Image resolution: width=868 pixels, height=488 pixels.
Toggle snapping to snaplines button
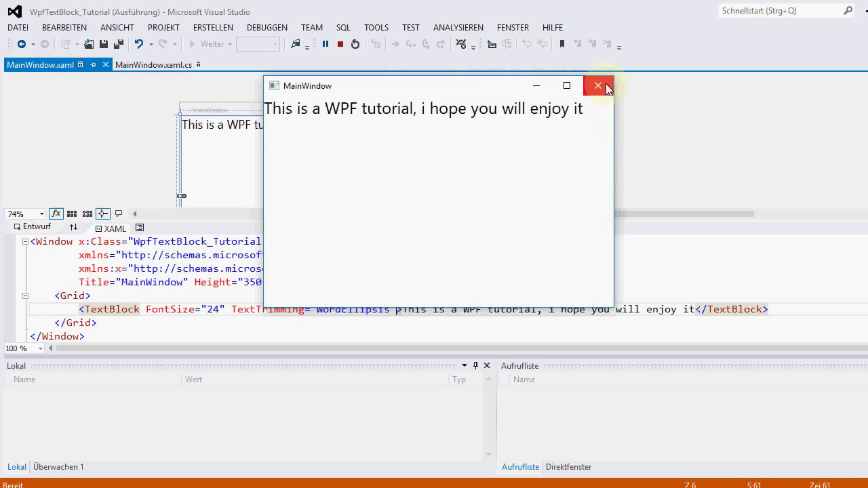(102, 213)
